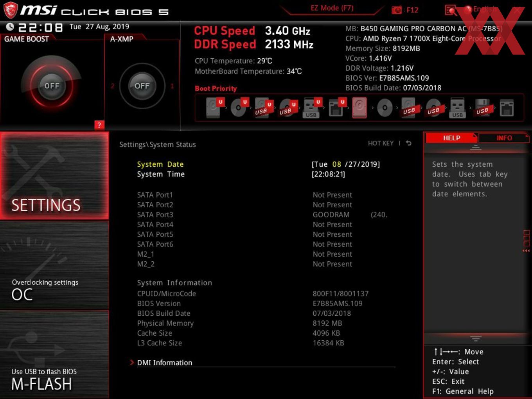Viewport: 532px width, 399px height.
Task: Expand side panel using the triple-arrow handle
Action: 527,251
